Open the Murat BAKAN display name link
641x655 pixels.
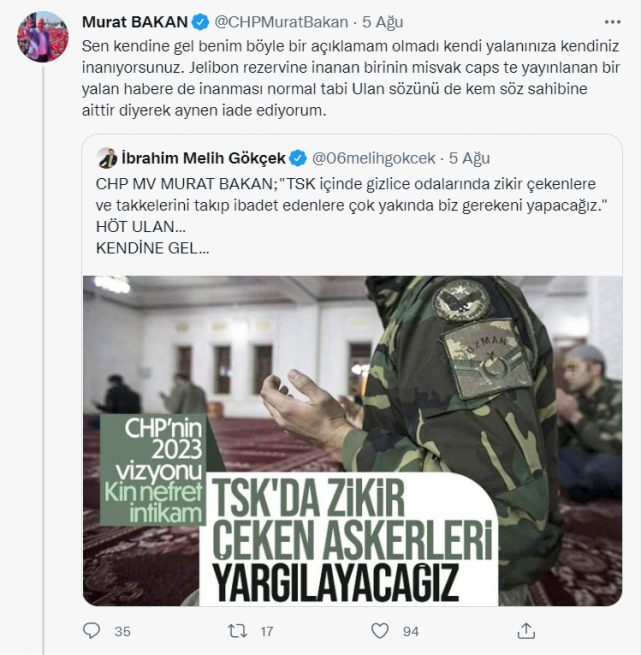(x=135, y=22)
